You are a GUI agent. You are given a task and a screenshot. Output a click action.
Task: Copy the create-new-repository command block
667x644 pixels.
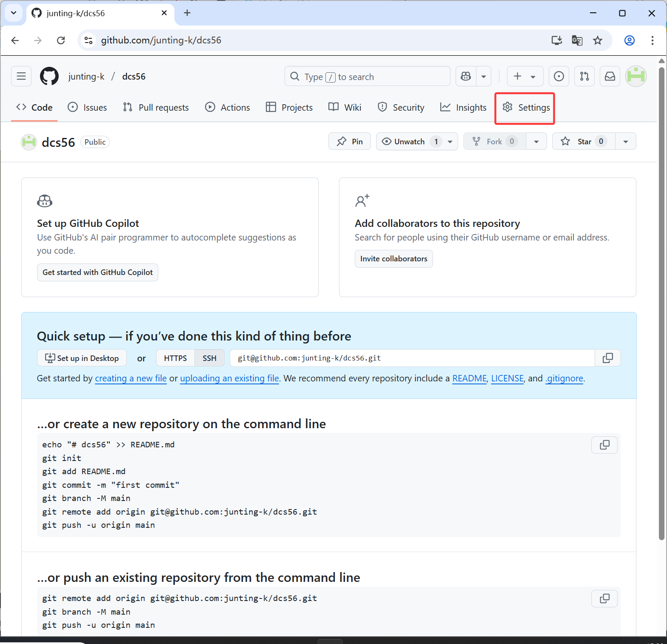tap(604, 445)
